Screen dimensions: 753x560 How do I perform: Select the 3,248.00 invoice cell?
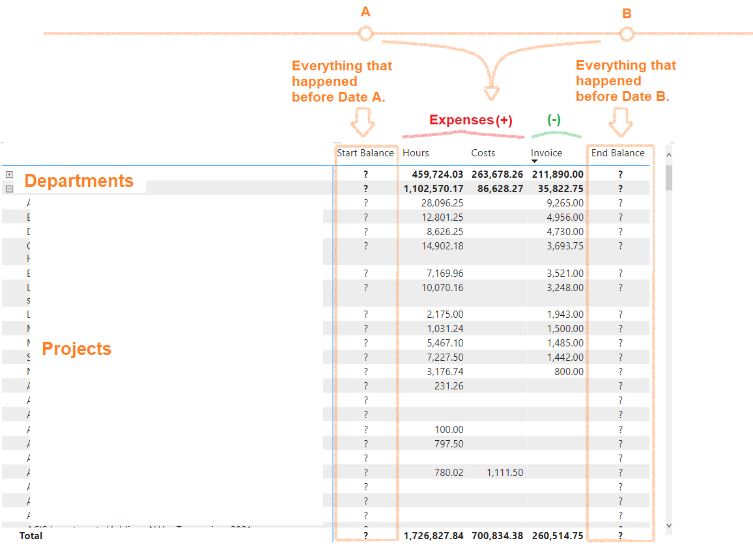(565, 288)
